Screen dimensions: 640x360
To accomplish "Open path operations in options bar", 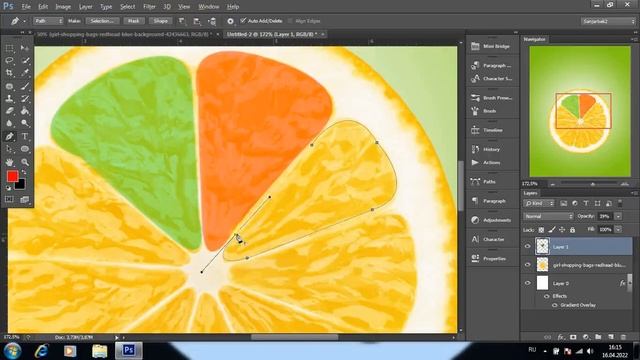I will (182, 21).
